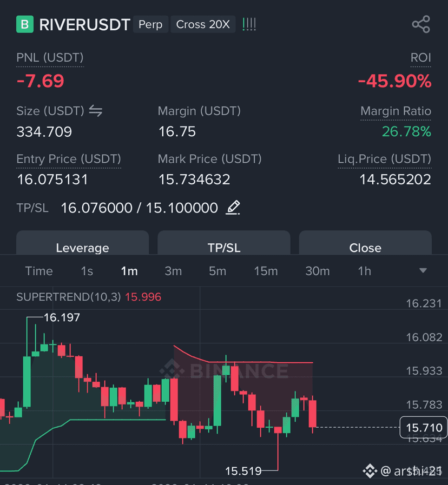
Task: Tap the 16.231 price axis label
Action: click(424, 303)
